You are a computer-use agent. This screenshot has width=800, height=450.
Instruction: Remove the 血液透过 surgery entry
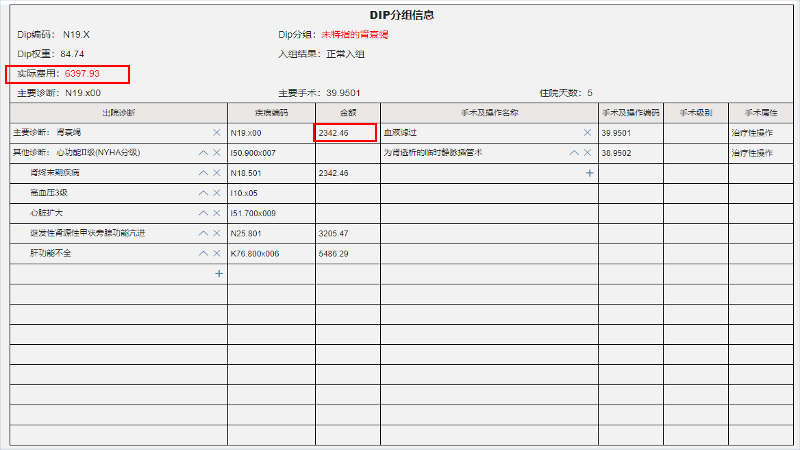588,133
